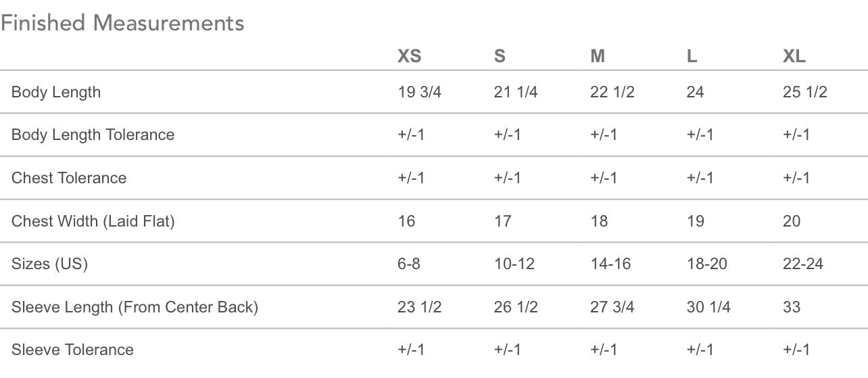Screen dimensions: 868x378
Task: Click the L size column header
Action: [x=692, y=56]
